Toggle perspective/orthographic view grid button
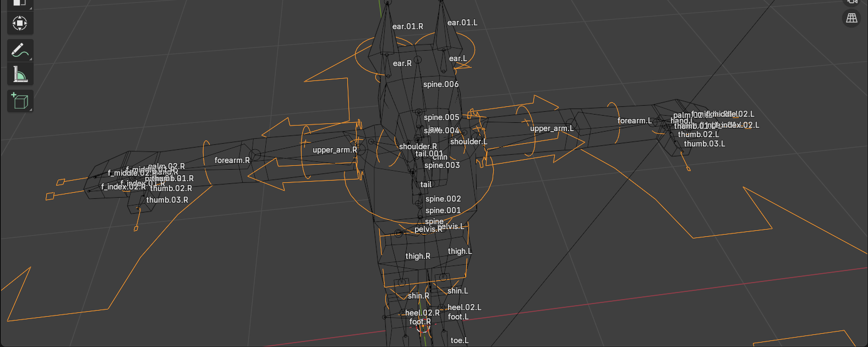 coord(851,18)
